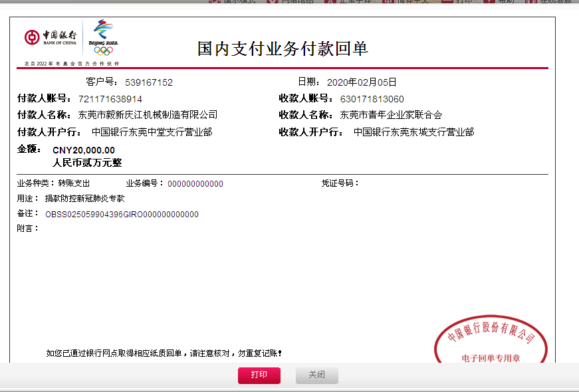Screen dimensions: 579x392
Task: Select business number 000000000000
Action: tap(195, 184)
